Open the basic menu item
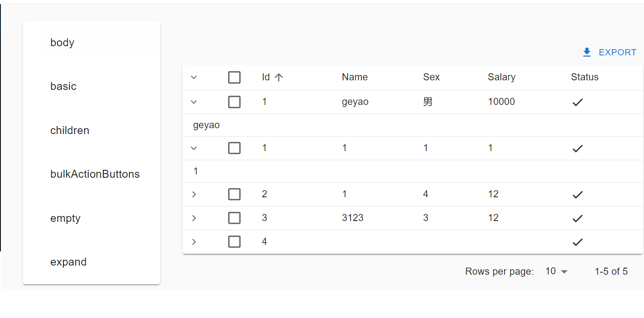The width and height of the screenshot is (644, 318). 63,86
